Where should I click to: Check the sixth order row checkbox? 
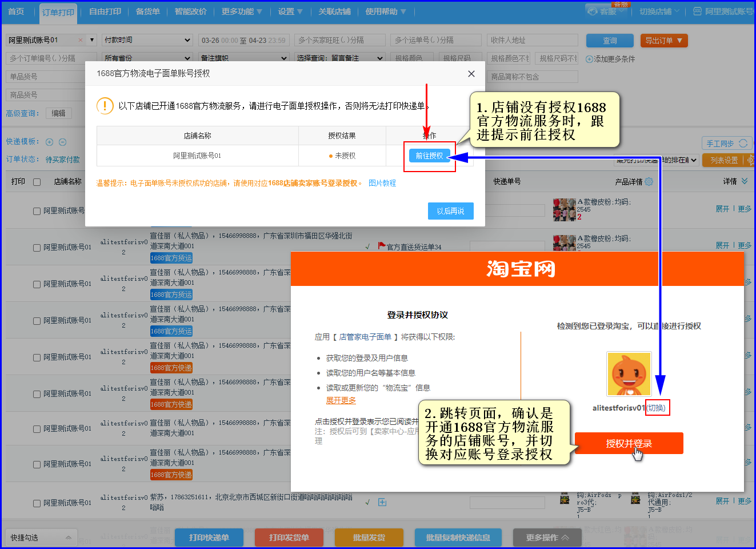coord(37,394)
